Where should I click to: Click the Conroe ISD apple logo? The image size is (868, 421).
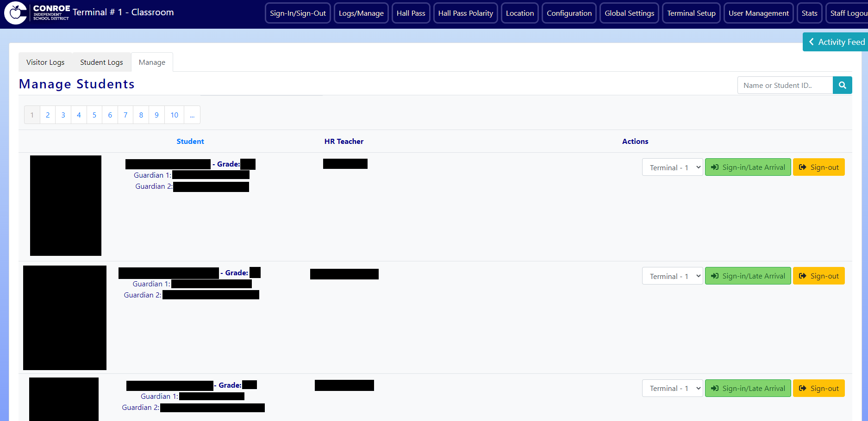coord(16,13)
